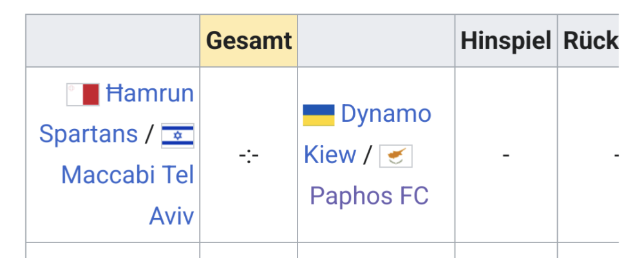
Task: Click the word Aviv in team link
Action: coord(171,215)
